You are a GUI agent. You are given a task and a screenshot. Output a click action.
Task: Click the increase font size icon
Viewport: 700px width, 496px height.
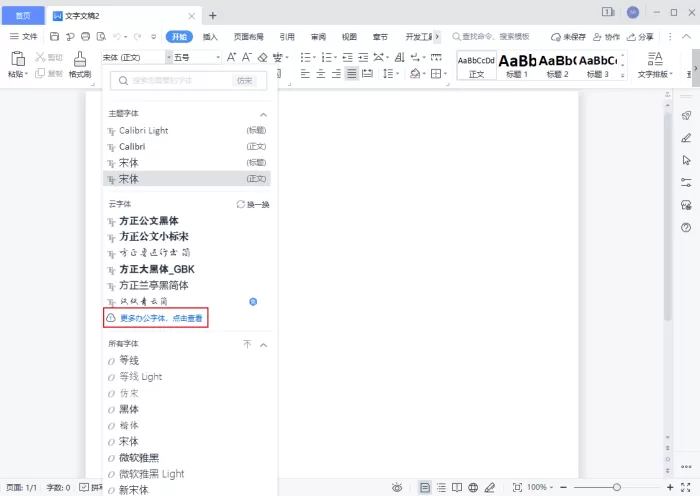231,57
